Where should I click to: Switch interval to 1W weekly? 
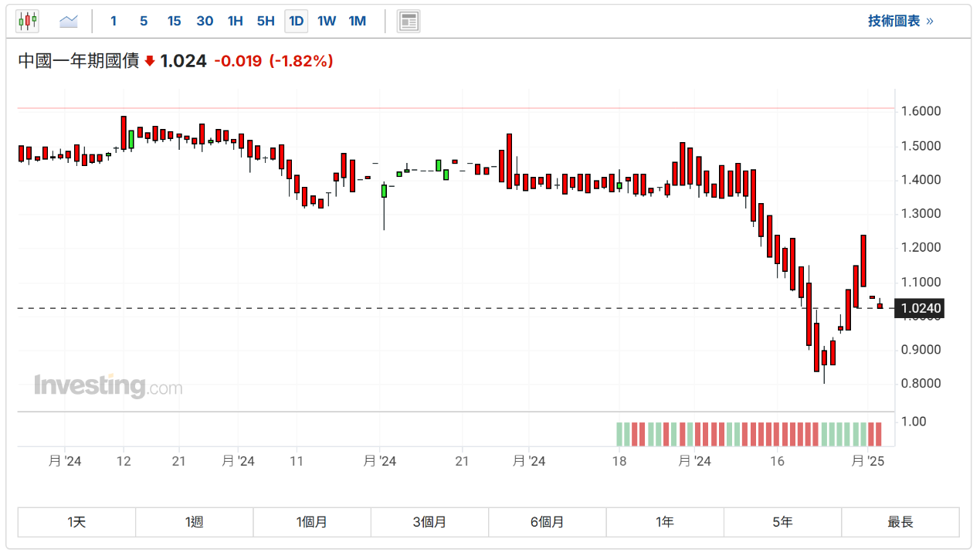click(327, 21)
